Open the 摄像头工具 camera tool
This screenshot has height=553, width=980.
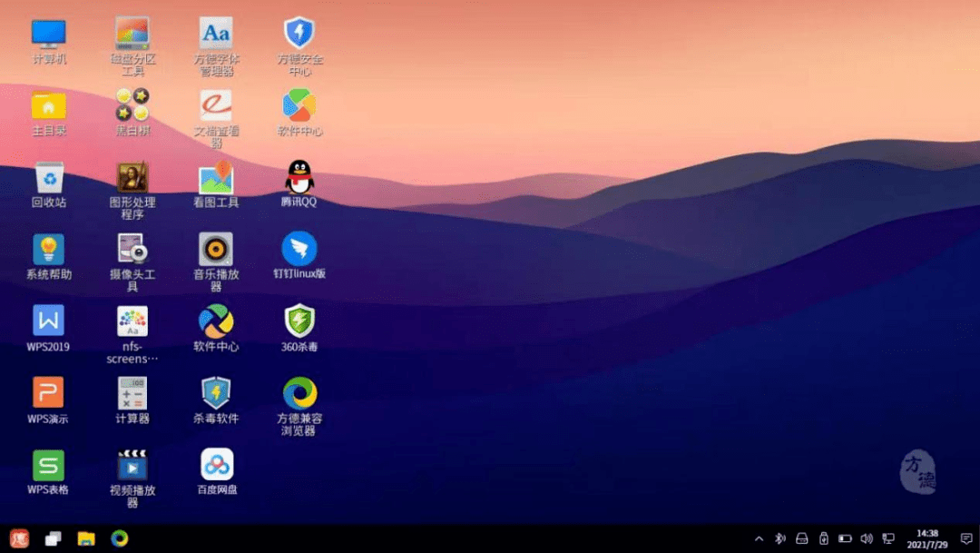click(x=132, y=249)
